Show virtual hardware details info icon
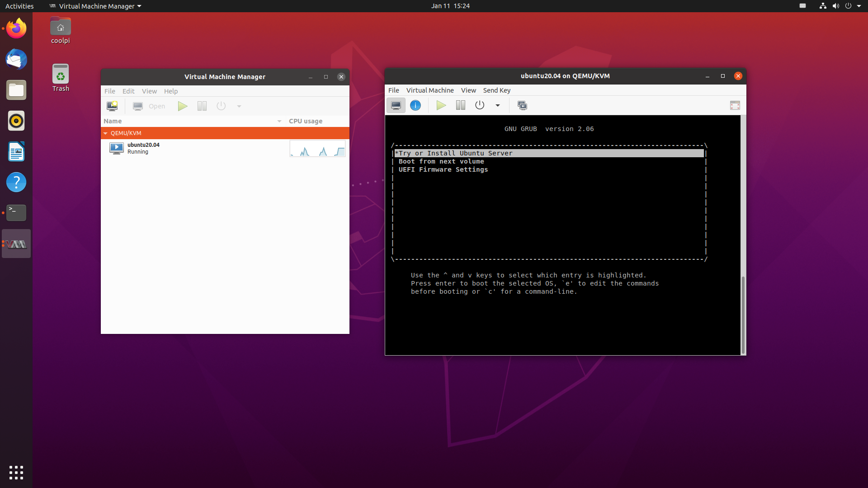The width and height of the screenshot is (868, 488). pyautogui.click(x=415, y=105)
